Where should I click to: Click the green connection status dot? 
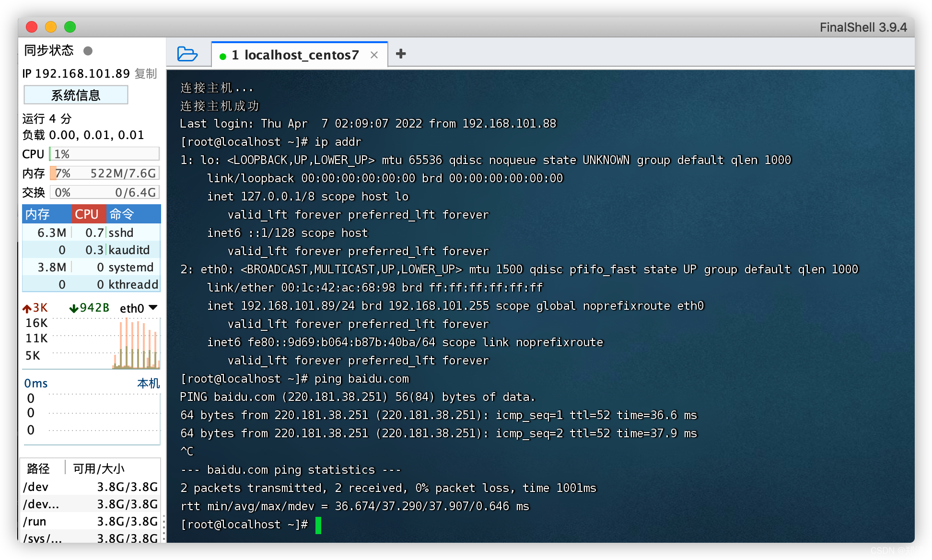tap(222, 56)
